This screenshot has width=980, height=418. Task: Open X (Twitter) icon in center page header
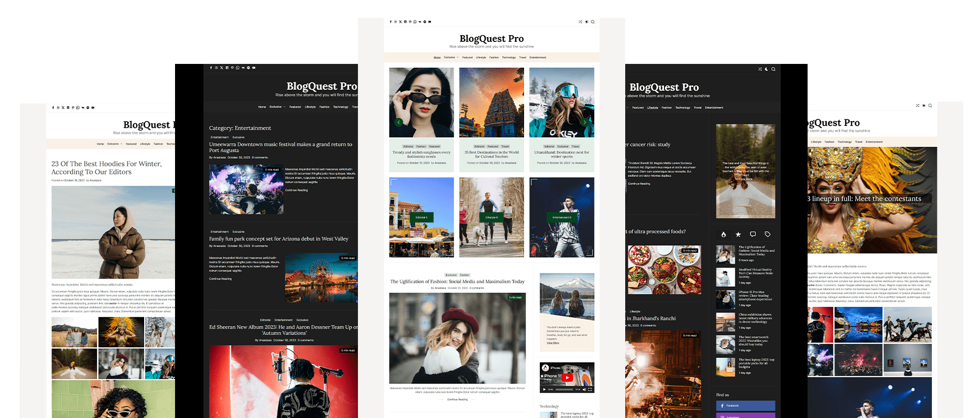(400, 22)
